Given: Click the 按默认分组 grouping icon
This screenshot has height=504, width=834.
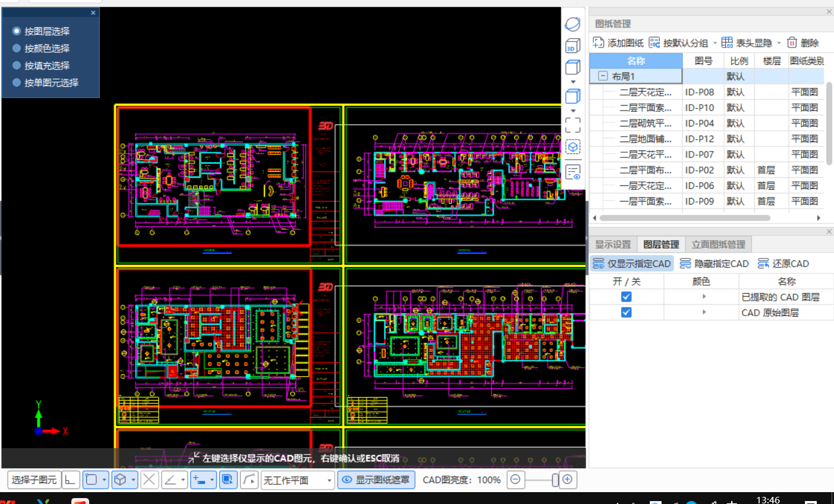Looking at the screenshot, I should click(x=654, y=42).
